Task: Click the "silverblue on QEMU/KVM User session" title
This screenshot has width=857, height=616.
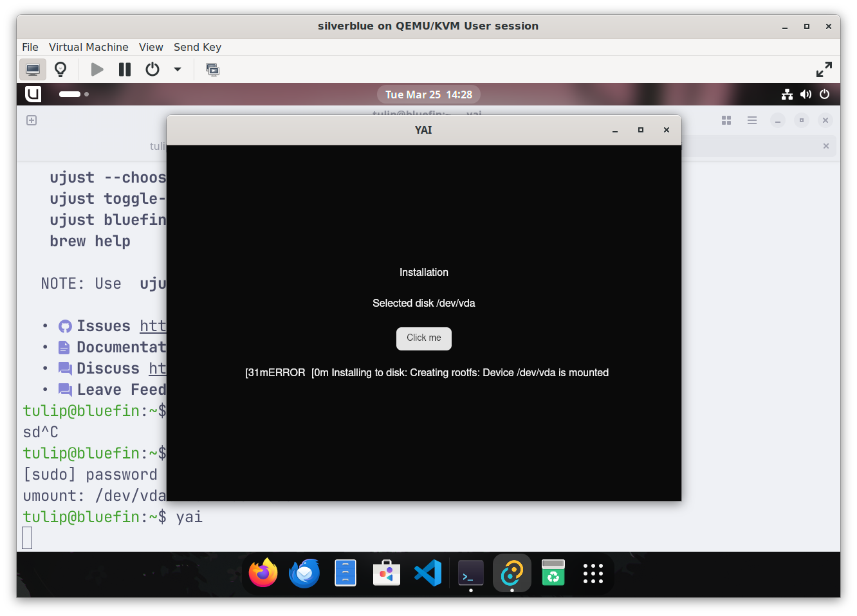Action: click(x=428, y=26)
